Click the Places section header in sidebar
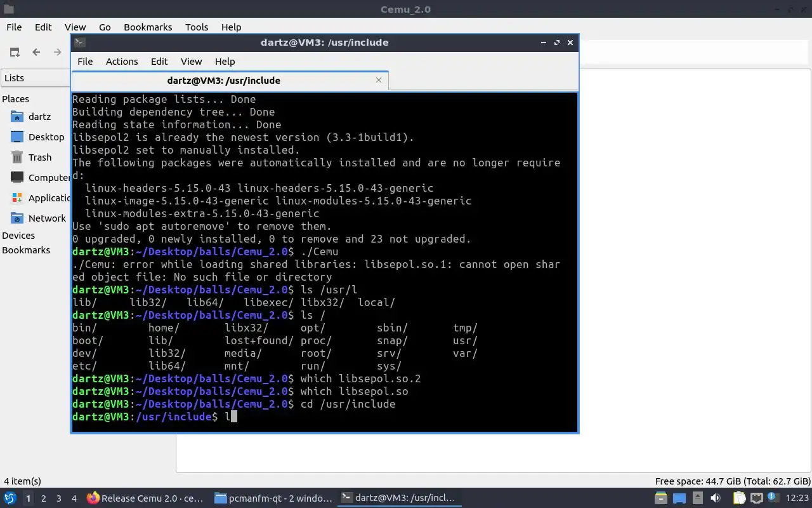The image size is (812, 508). point(15,99)
